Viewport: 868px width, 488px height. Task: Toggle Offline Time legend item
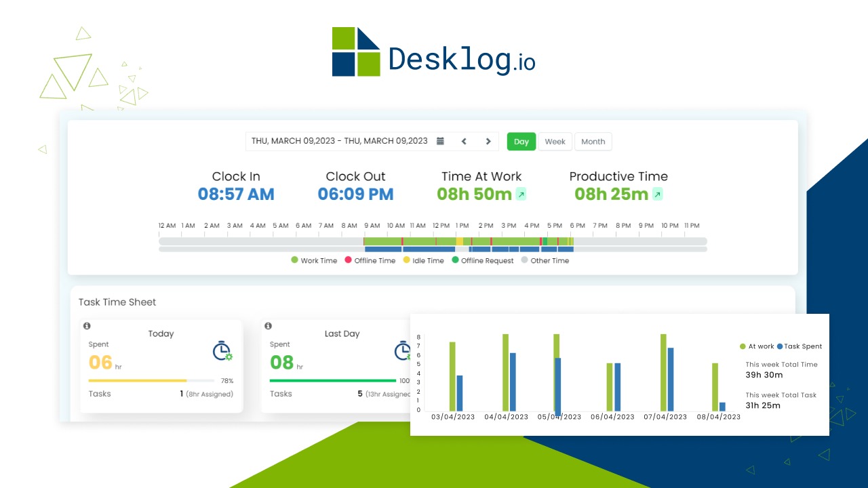(370, 260)
